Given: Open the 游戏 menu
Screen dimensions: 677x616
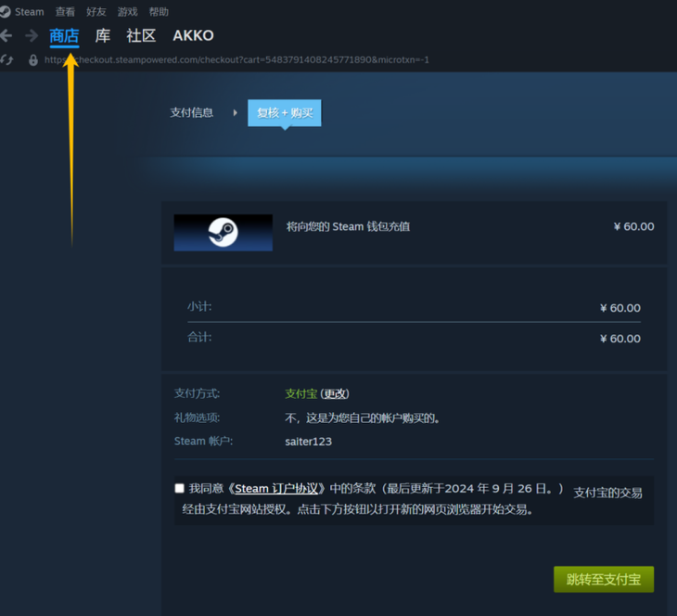Looking at the screenshot, I should (x=127, y=12).
